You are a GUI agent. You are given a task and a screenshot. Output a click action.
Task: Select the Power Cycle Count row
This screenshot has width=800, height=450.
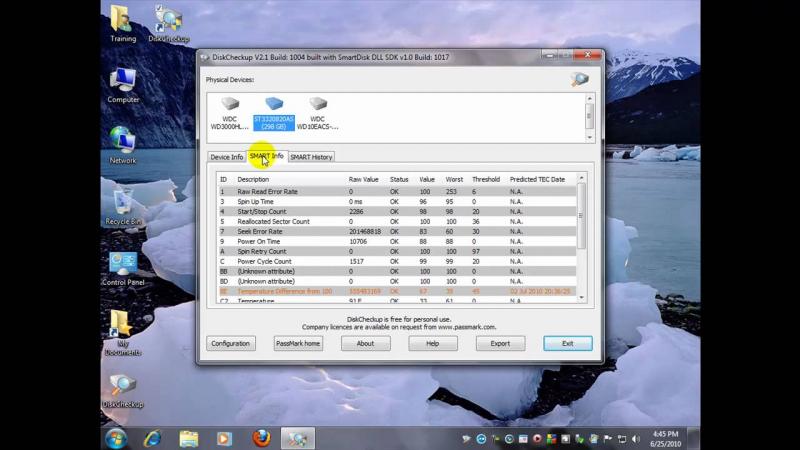(x=396, y=261)
